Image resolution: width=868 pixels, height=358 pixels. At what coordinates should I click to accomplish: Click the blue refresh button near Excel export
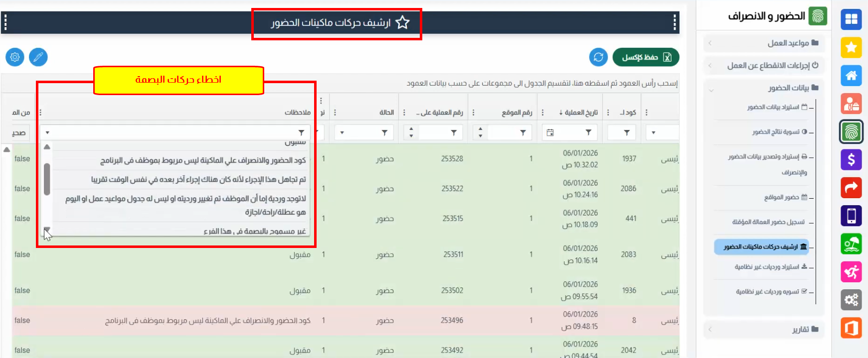tap(598, 57)
